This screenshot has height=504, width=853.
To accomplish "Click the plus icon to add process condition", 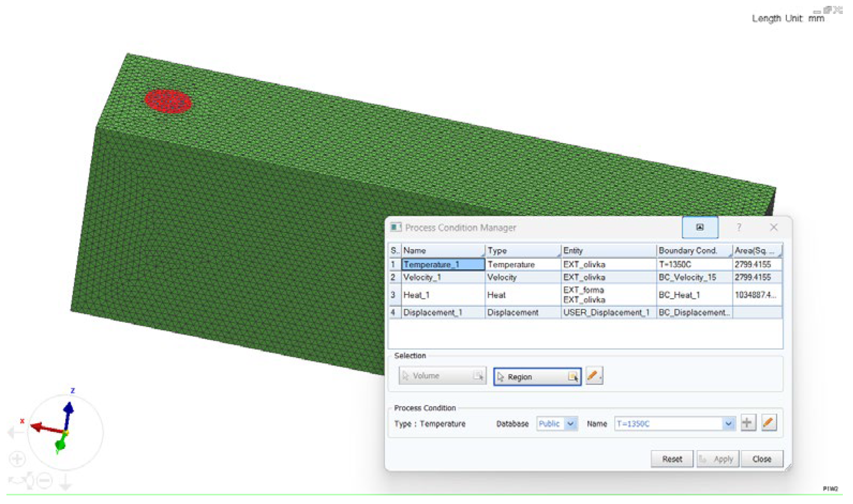I will [x=747, y=423].
